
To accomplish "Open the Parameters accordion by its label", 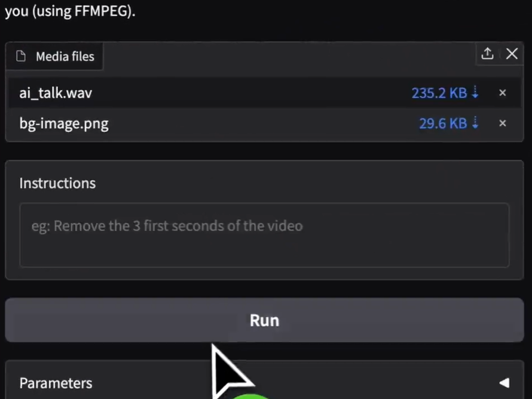I will (x=56, y=383).
